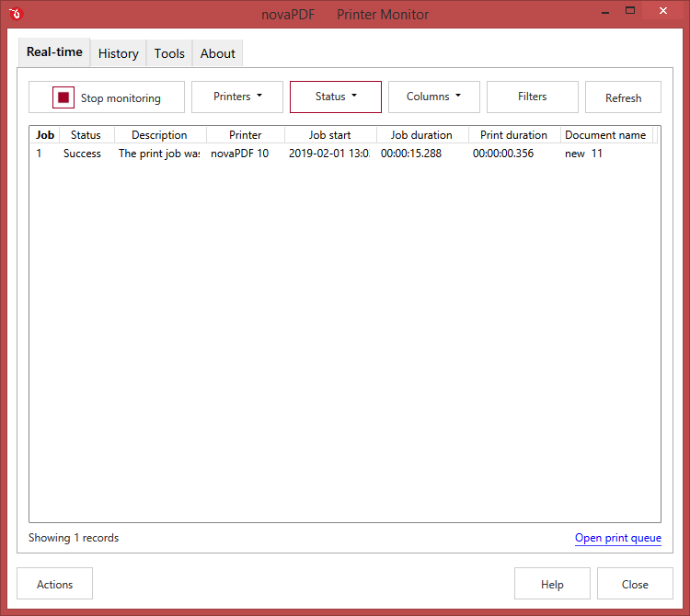Sort by the Job column header

[45, 135]
